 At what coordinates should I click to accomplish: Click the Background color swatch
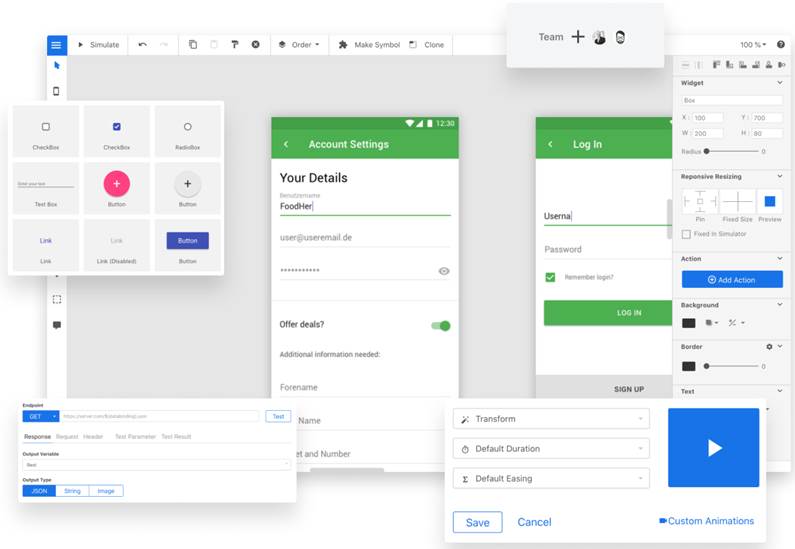click(689, 323)
